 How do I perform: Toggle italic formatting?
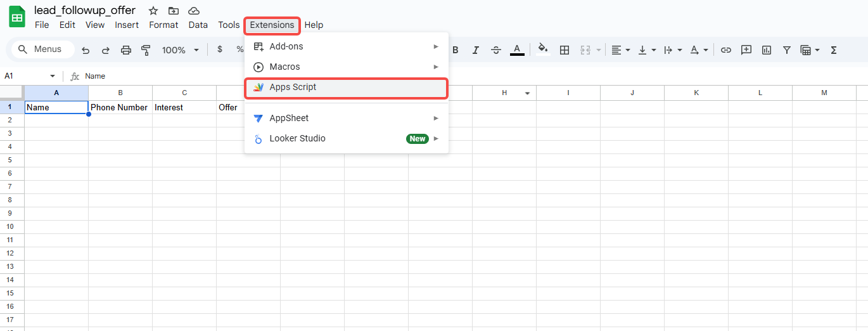point(476,49)
